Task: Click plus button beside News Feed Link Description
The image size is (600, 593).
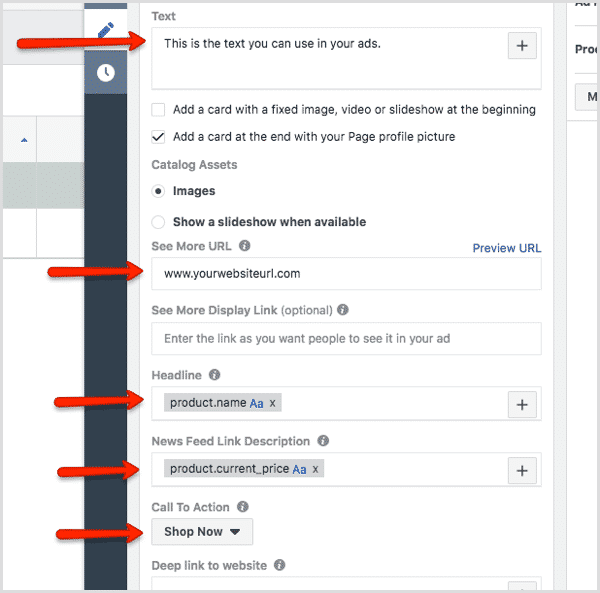Action: (x=523, y=470)
